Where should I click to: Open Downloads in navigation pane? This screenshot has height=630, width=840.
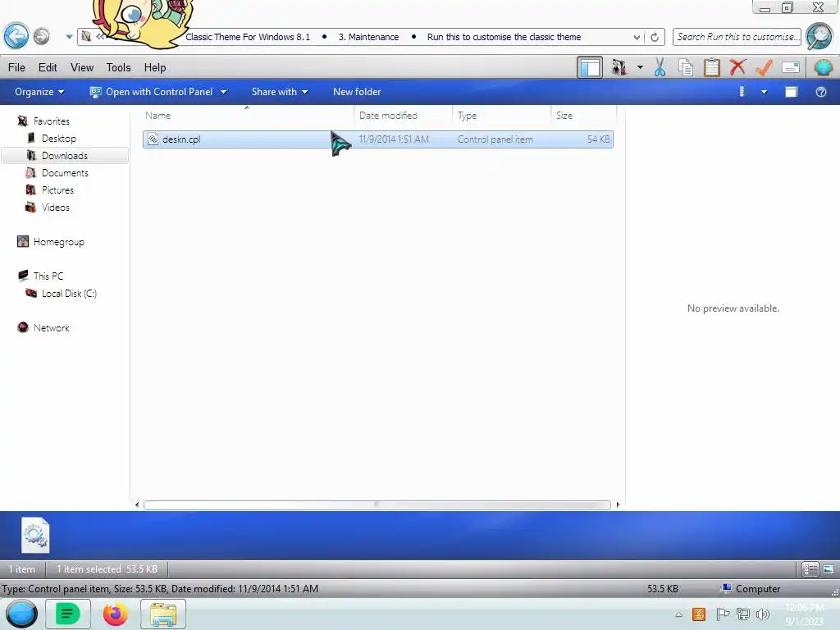pyautogui.click(x=64, y=155)
